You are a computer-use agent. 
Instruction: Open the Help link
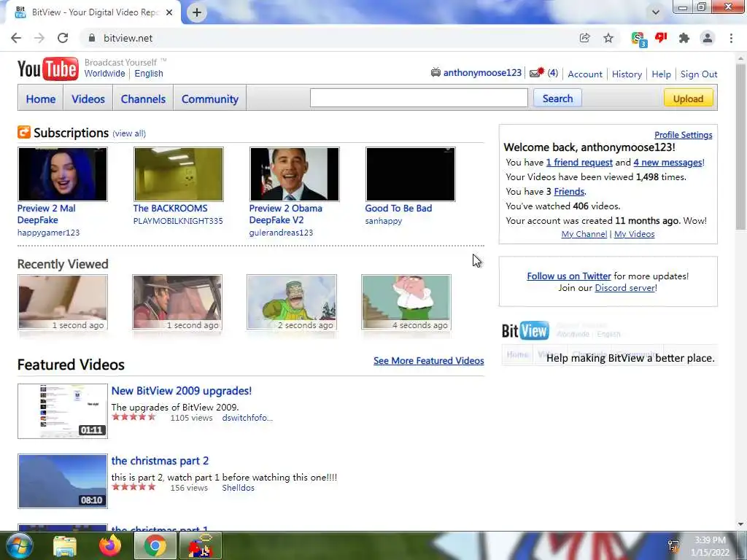661,74
